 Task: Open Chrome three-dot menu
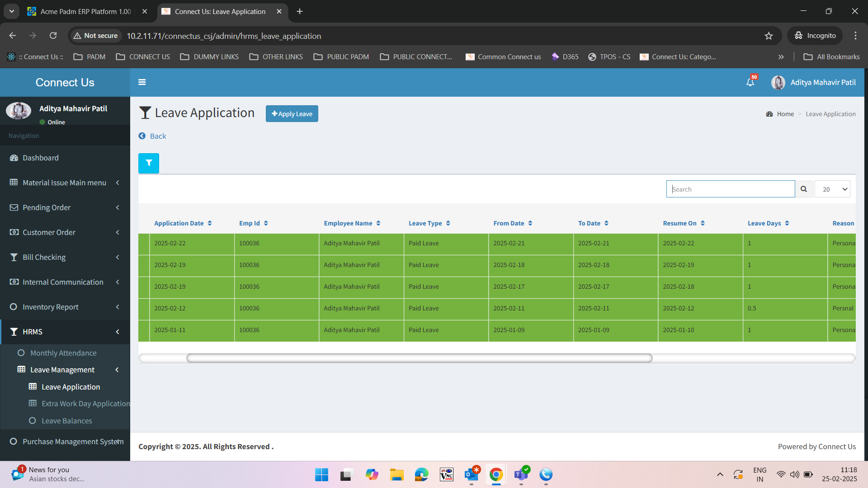pos(855,36)
